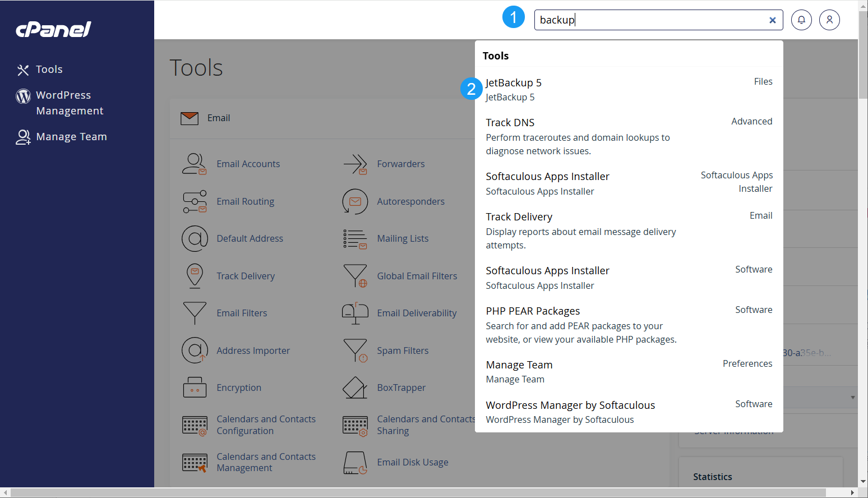The image size is (868, 498).
Task: Open Address Importer link
Action: point(253,351)
